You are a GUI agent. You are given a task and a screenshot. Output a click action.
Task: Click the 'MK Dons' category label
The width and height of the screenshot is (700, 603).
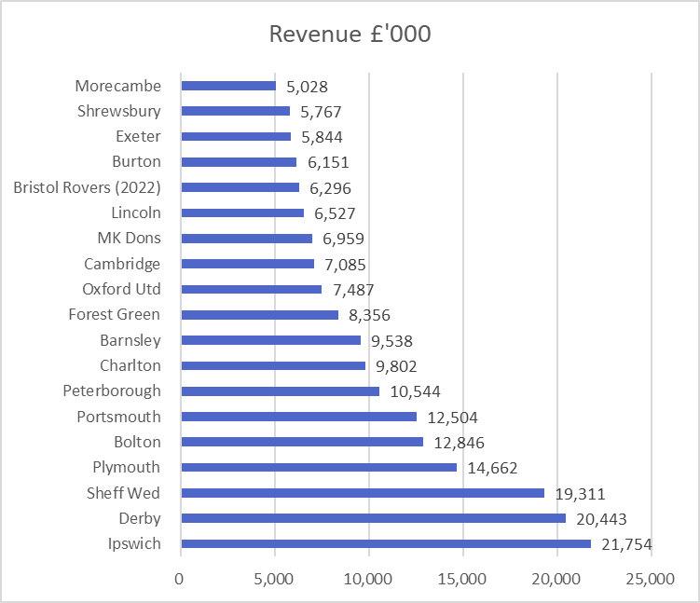tap(129, 238)
